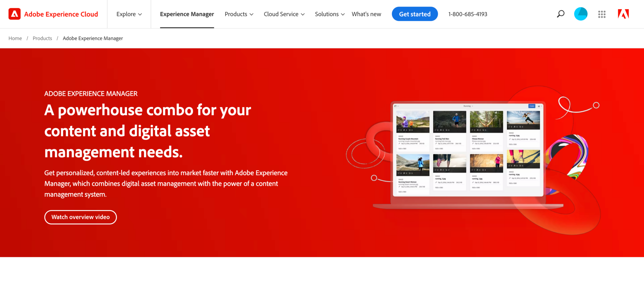Click the Adobe logo at top right
Screen dimensions: 644x294
click(x=623, y=14)
